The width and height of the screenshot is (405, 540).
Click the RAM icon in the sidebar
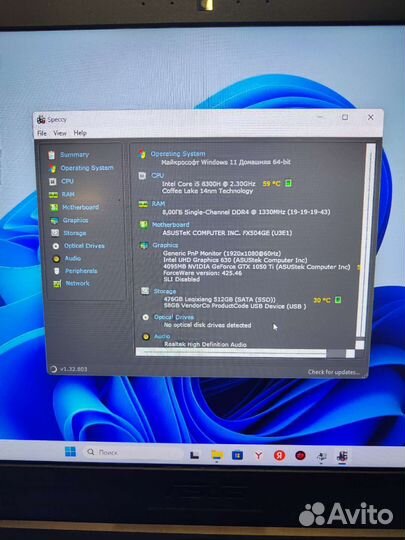pos(53,195)
